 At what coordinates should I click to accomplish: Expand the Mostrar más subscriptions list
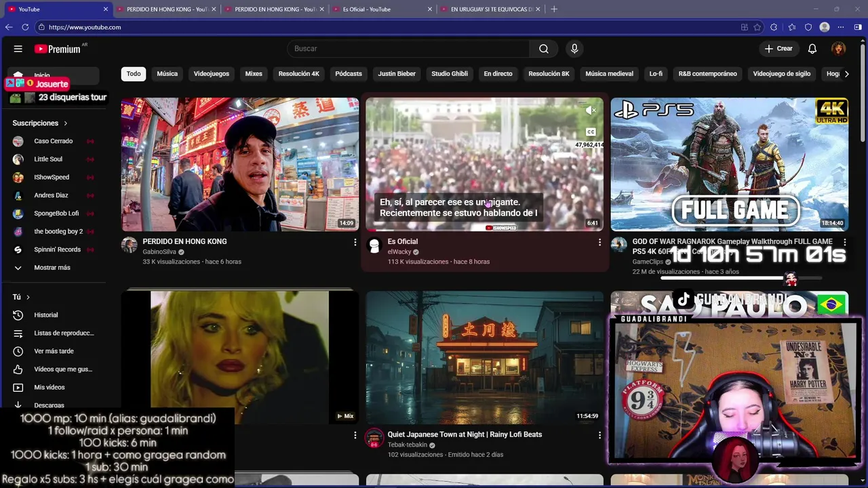[52, 268]
